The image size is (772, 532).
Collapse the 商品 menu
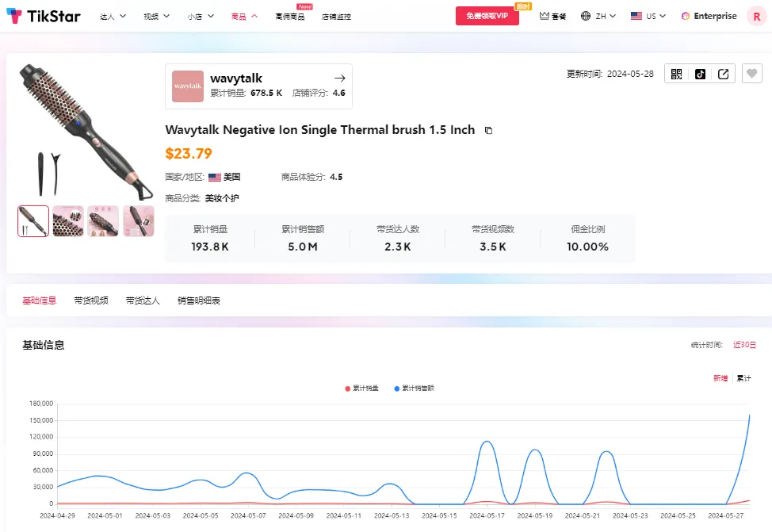click(x=244, y=17)
